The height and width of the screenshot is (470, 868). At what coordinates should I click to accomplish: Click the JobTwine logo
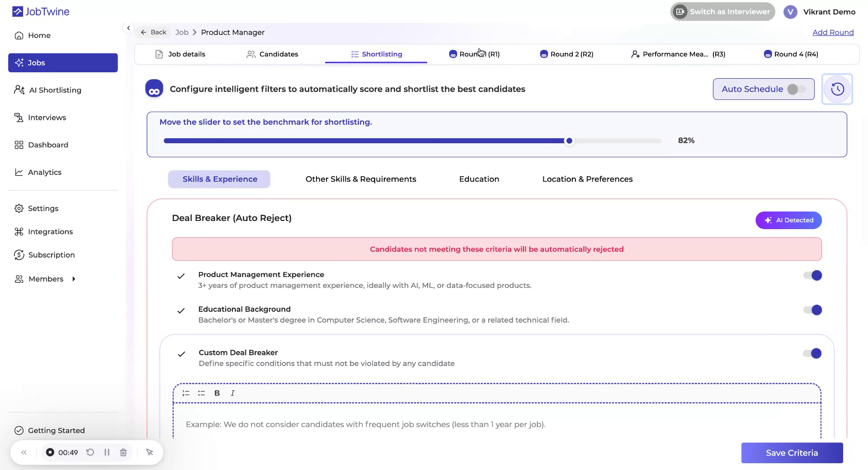coord(40,11)
